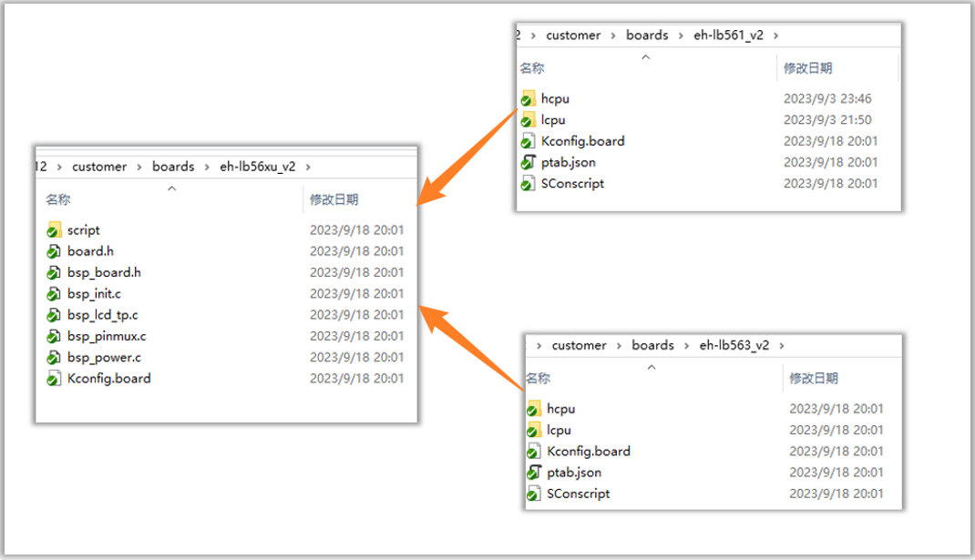Click lcpu folder icon in eh-lb561_v2 window
Screen dimensions: 975x560
528,120
